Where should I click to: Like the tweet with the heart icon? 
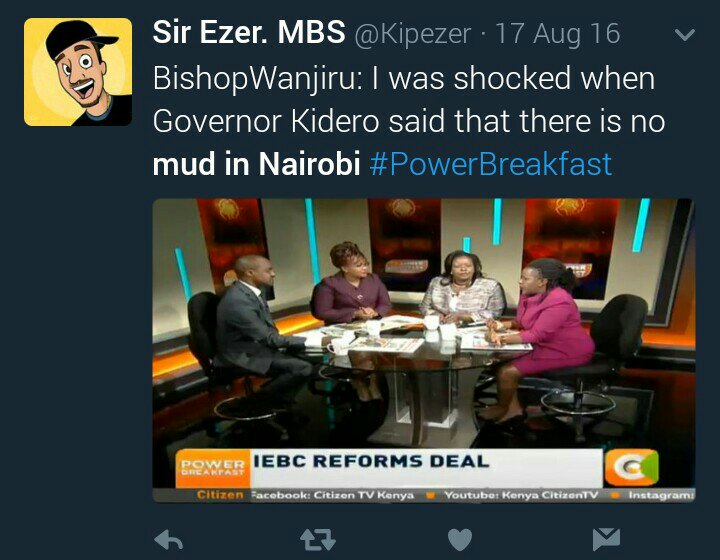[x=460, y=540]
